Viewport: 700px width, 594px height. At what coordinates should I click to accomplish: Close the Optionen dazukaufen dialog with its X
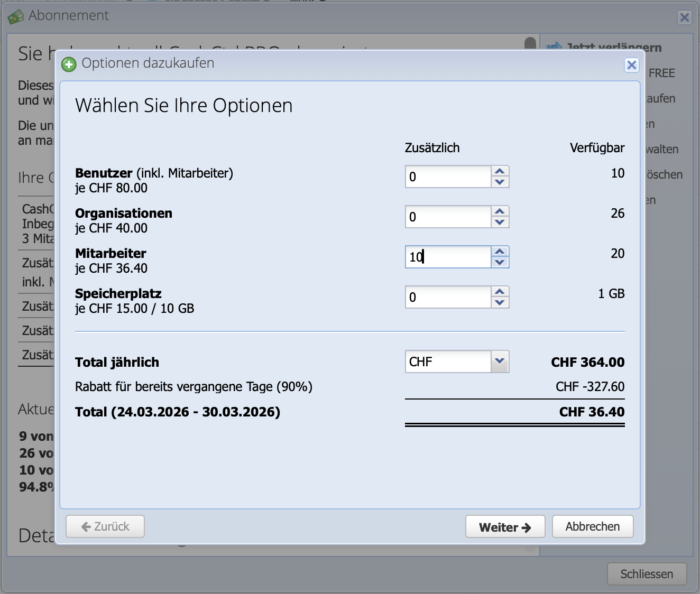631,65
